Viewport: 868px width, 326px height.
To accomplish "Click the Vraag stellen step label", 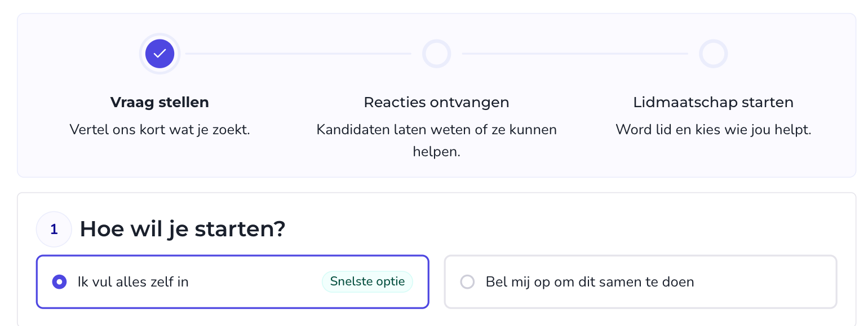I will 160,102.
